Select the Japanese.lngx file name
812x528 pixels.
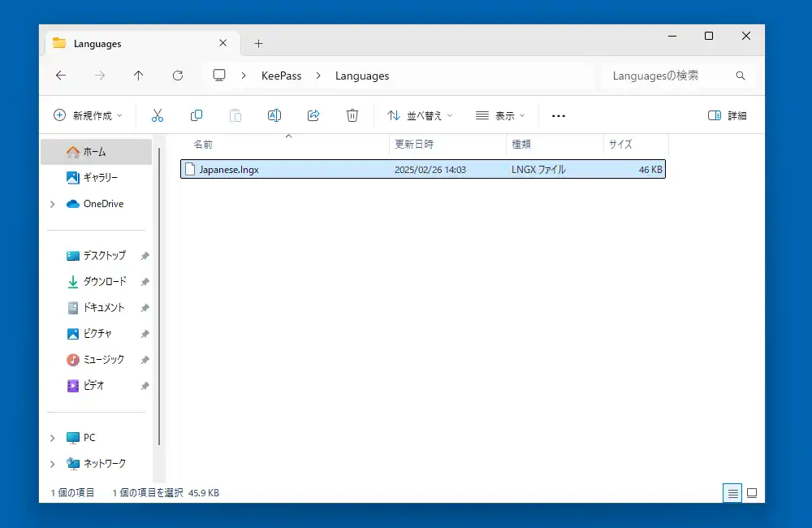[x=229, y=170]
